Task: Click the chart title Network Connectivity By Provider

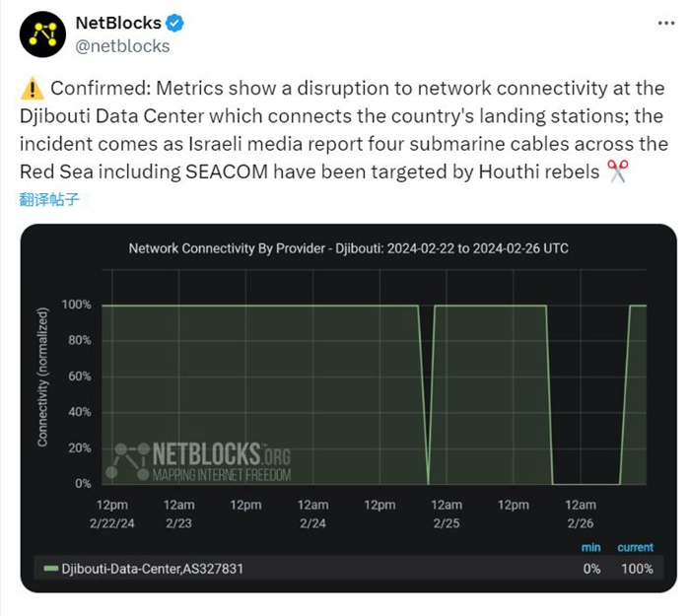Action: (x=348, y=248)
